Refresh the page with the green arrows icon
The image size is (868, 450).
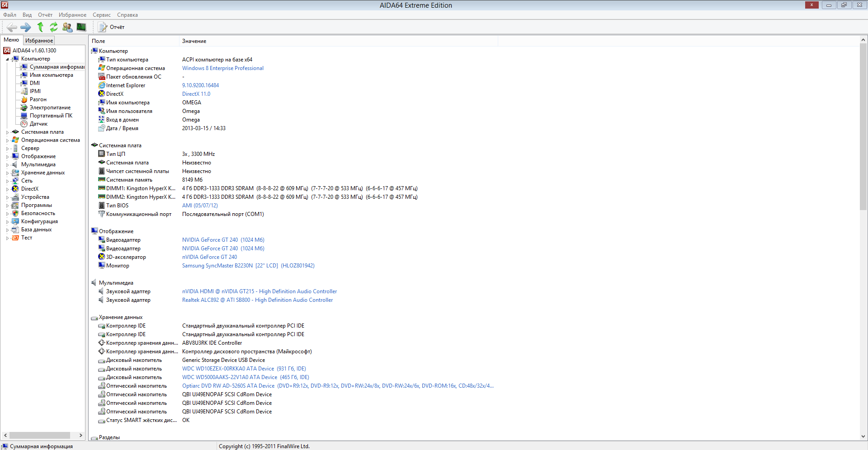pos(54,27)
